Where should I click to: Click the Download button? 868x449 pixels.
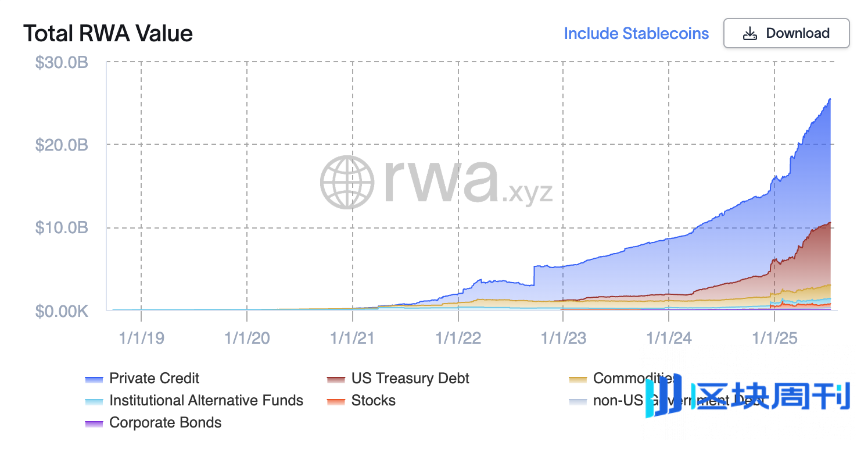[786, 33]
